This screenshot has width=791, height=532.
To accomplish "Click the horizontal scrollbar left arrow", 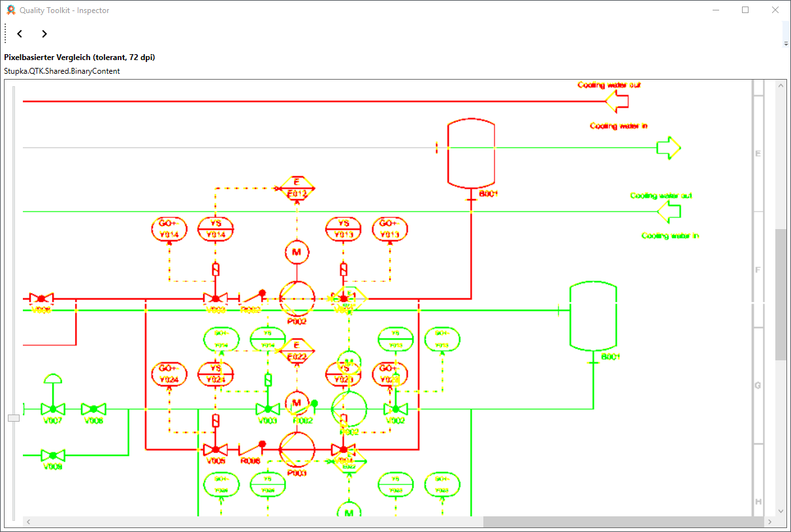I will point(29,522).
